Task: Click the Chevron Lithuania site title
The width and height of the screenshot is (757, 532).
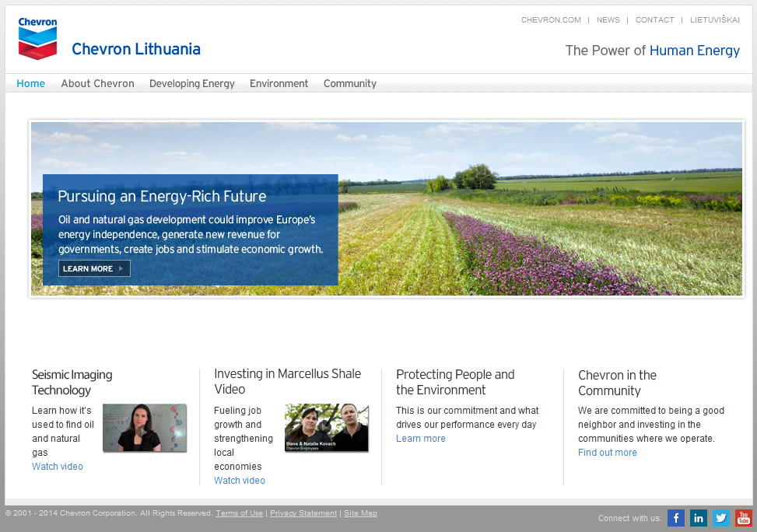Action: coord(135,49)
